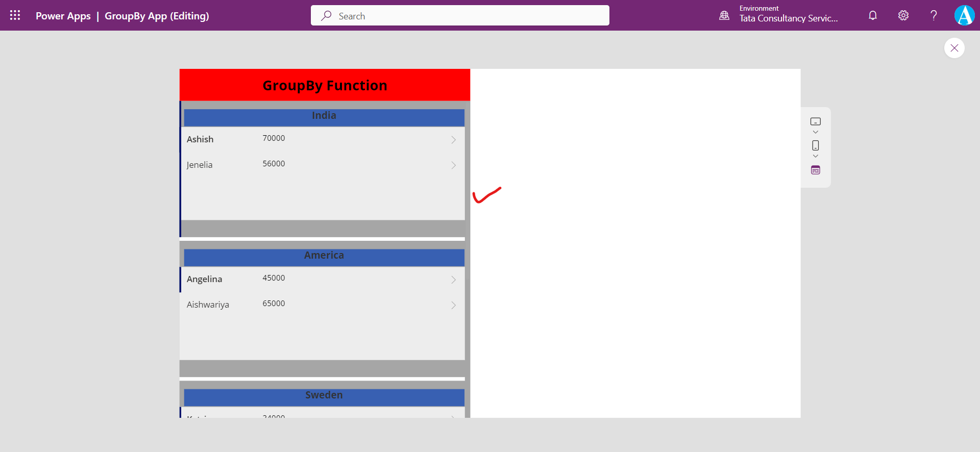Expand tablet device options chevron

(815, 132)
